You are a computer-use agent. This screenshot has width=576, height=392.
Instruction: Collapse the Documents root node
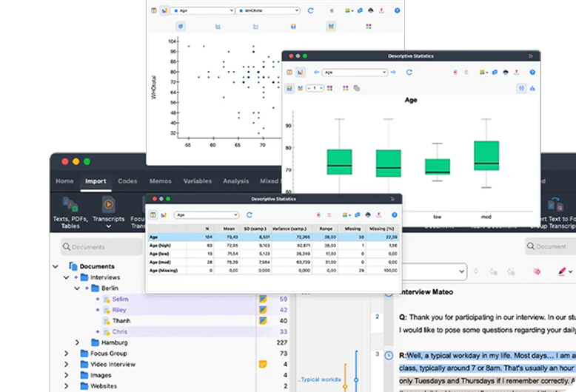[x=55, y=266]
